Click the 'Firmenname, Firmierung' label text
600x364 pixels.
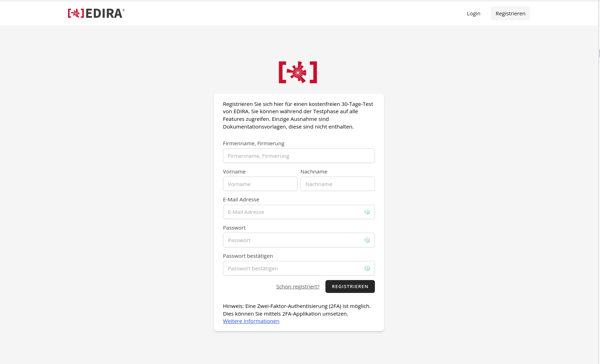[x=254, y=144]
